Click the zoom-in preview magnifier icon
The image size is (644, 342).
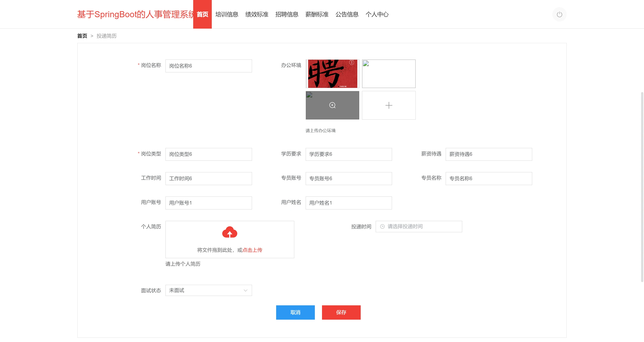[332, 105]
